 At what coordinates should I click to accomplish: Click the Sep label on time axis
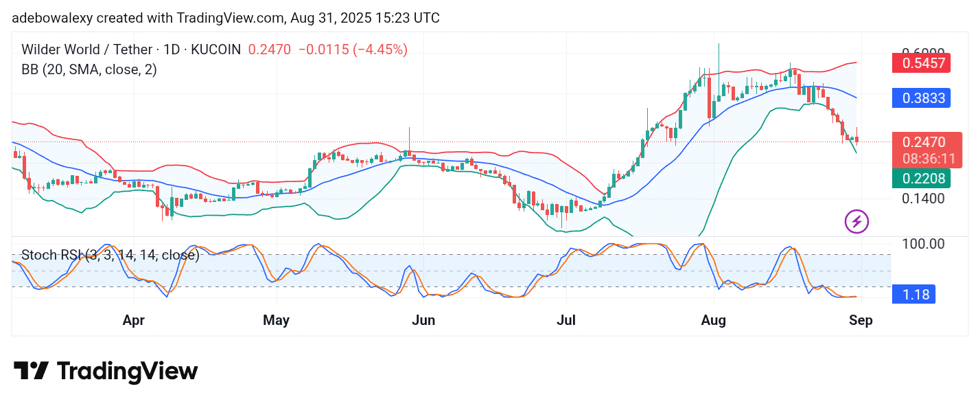pos(861,320)
